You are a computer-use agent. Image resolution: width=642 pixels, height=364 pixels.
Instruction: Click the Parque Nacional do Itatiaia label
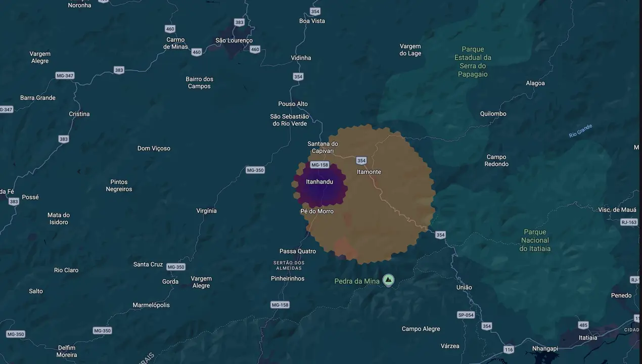tap(535, 240)
